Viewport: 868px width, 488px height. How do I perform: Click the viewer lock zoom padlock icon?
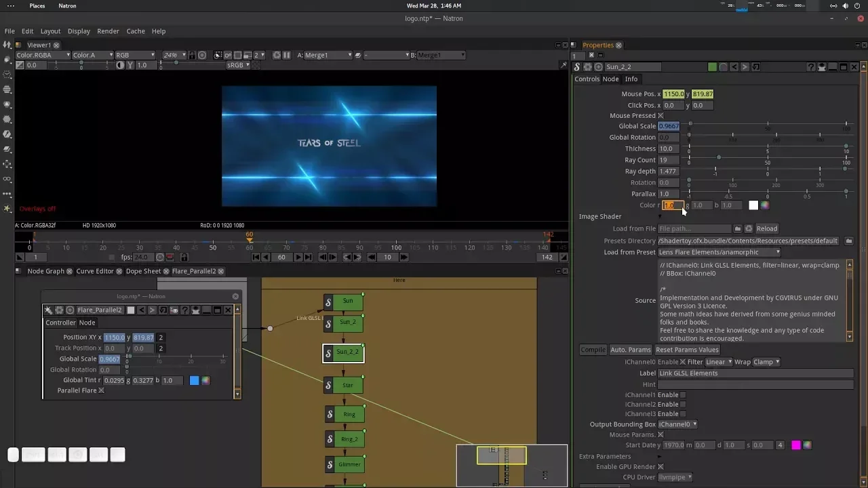(192, 55)
